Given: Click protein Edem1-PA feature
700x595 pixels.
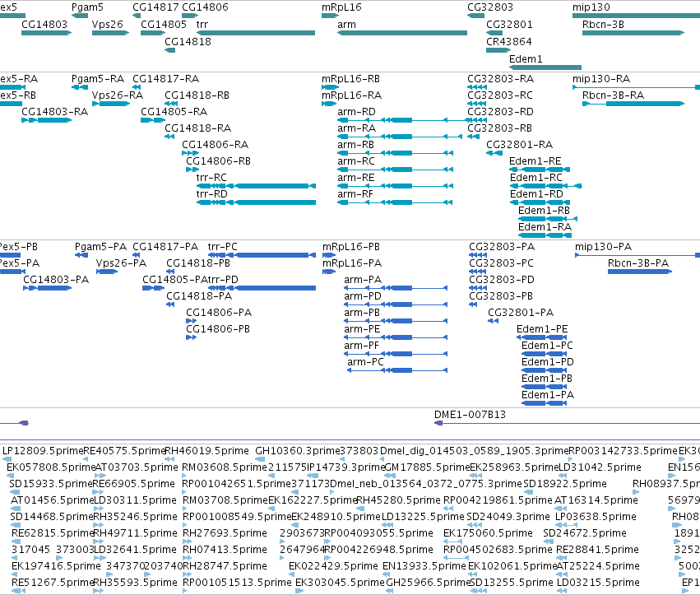Looking at the screenshot, I should coord(545,403).
